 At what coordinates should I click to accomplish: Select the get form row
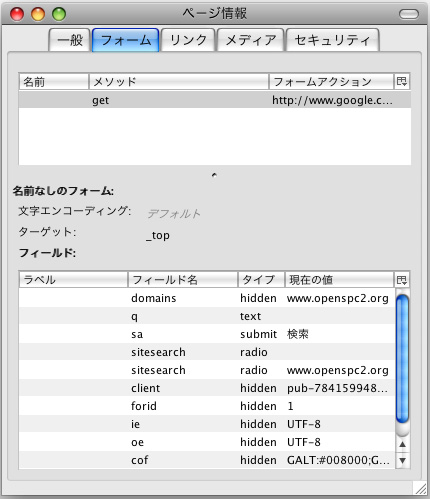(x=215, y=100)
